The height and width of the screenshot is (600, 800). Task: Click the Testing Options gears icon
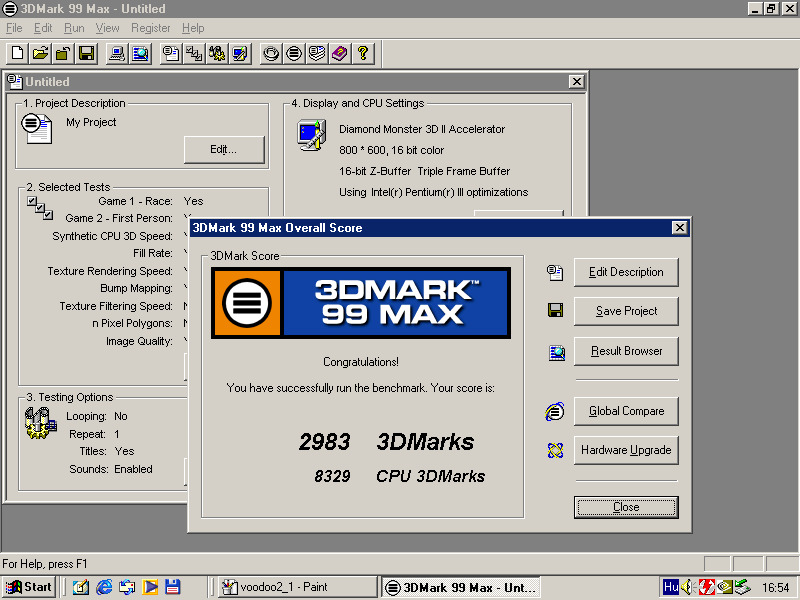(x=40, y=423)
